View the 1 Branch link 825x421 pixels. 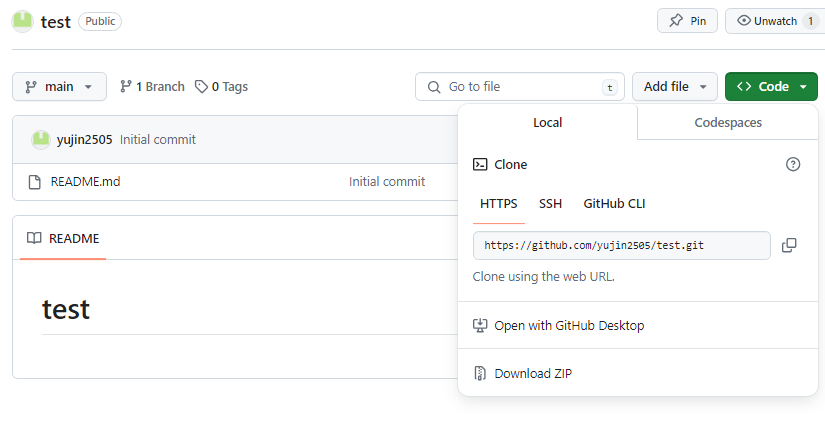pyautogui.click(x=152, y=86)
